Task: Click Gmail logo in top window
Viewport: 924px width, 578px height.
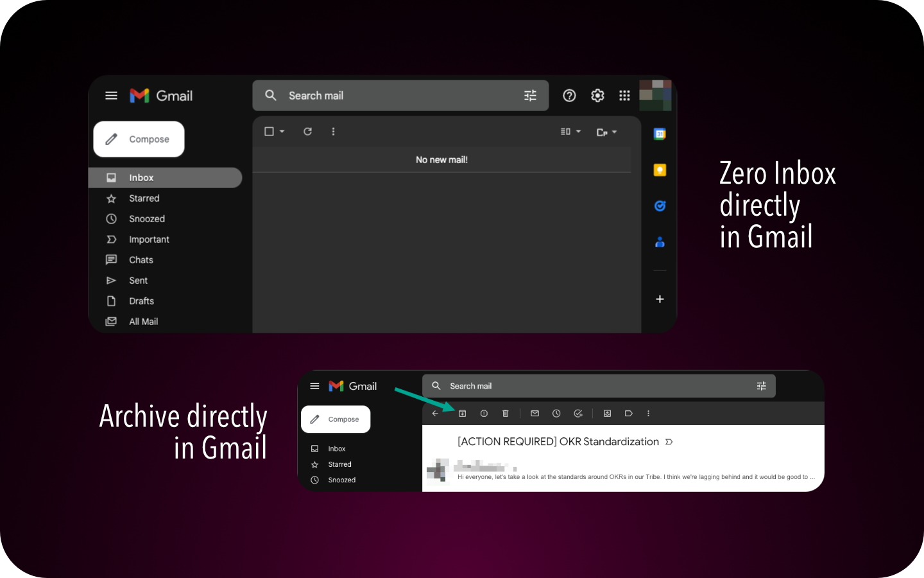Action: coord(161,96)
